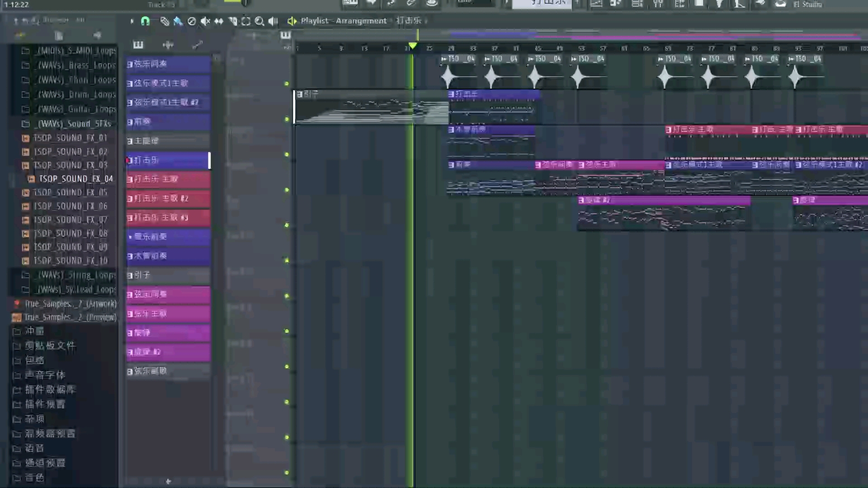Screen dimensions: 868x488
Task: Click the playlist overview minimap scrollbar
Action: [x=581, y=35]
